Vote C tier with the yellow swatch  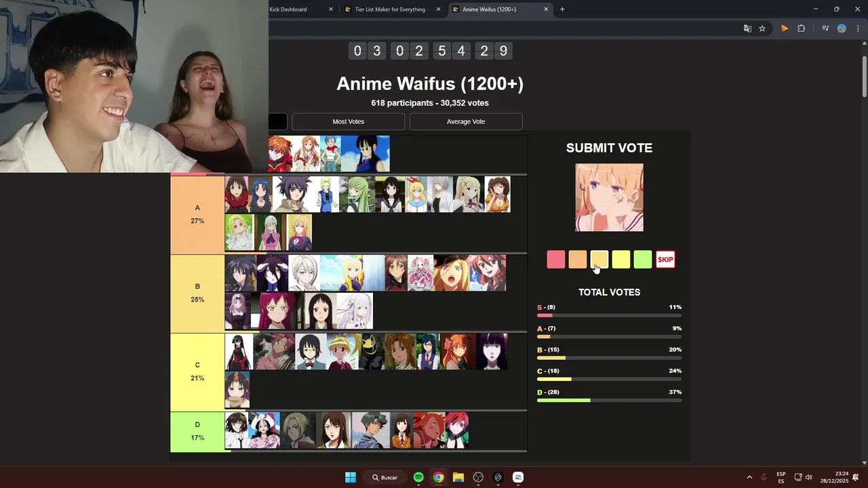pos(621,260)
